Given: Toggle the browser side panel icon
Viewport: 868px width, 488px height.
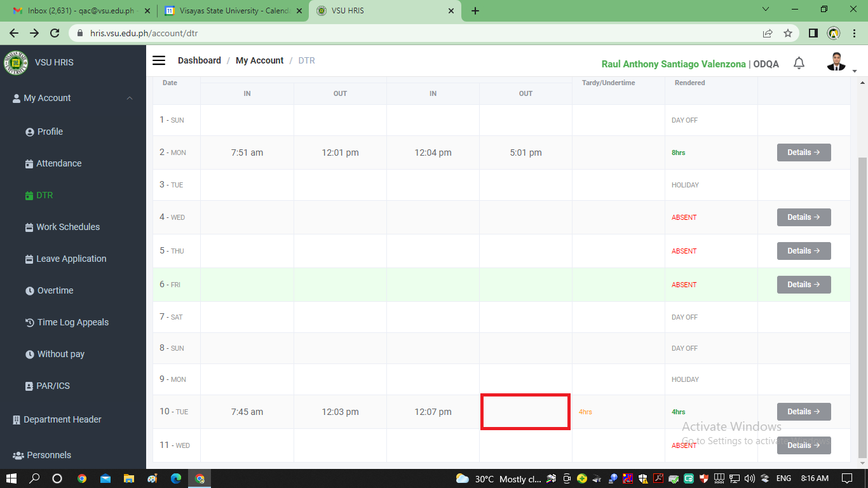Looking at the screenshot, I should tap(813, 33).
